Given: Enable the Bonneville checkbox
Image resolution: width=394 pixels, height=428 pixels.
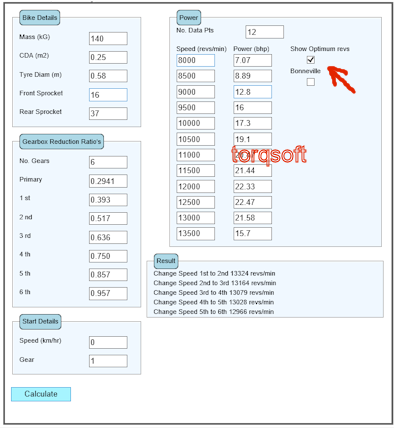Looking at the screenshot, I should coord(311,82).
